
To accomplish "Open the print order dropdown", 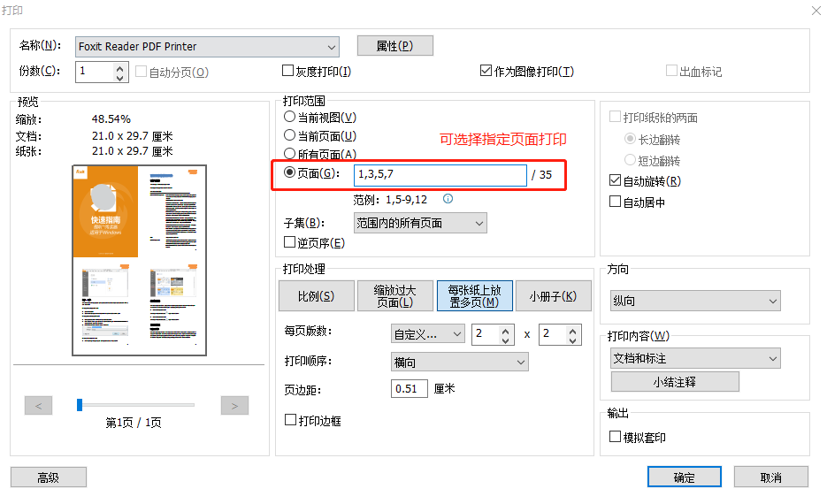I will pyautogui.click(x=460, y=363).
